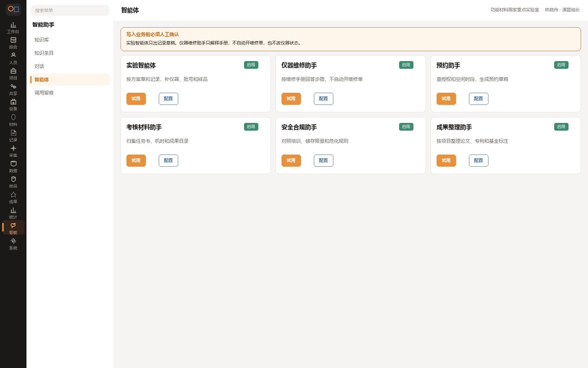Go to 记录 sidebar icon
588x368 pixels.
click(13, 136)
